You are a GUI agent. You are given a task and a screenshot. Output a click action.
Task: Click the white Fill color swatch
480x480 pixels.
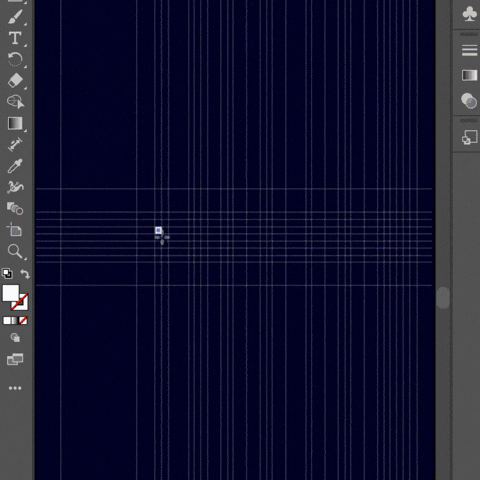coord(11,293)
